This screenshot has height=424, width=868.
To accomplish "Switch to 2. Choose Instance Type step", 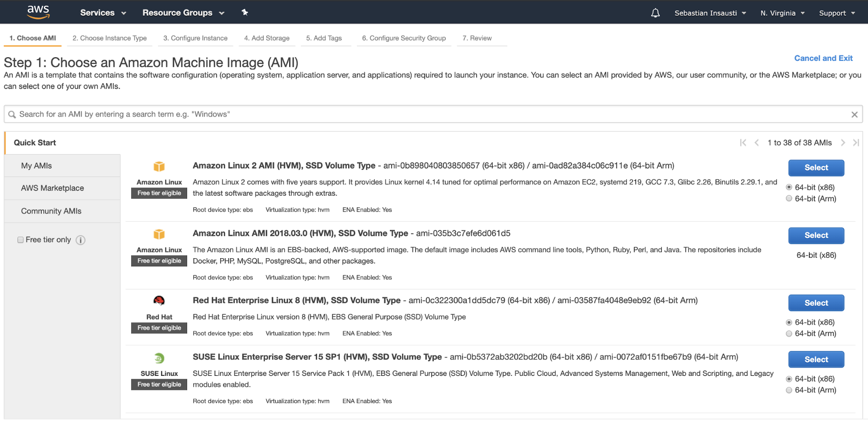I will [109, 38].
